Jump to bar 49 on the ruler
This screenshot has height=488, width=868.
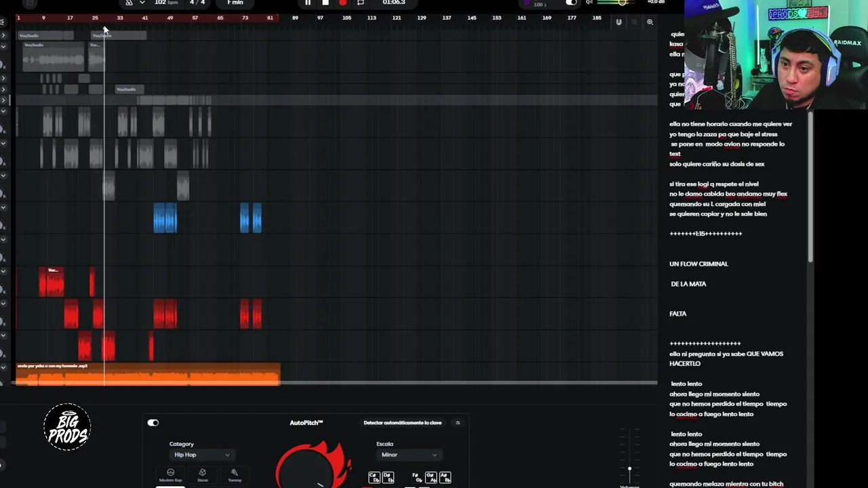170,18
